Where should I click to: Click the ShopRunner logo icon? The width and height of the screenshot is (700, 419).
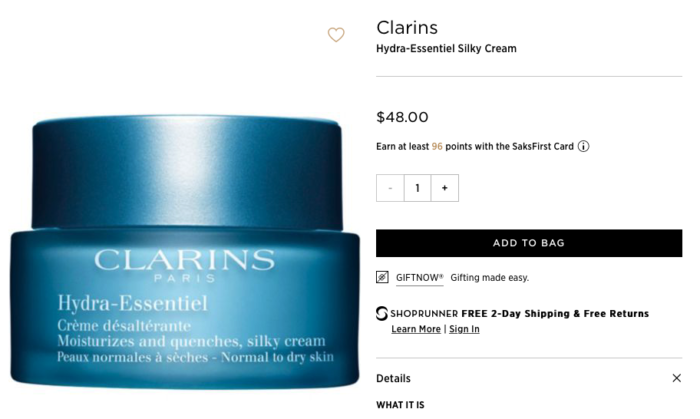[382, 313]
